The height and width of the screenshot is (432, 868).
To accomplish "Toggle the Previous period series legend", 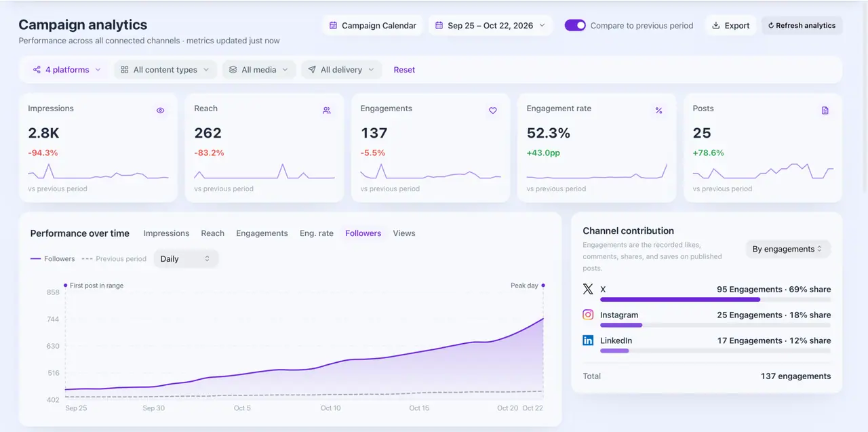I will click(114, 259).
